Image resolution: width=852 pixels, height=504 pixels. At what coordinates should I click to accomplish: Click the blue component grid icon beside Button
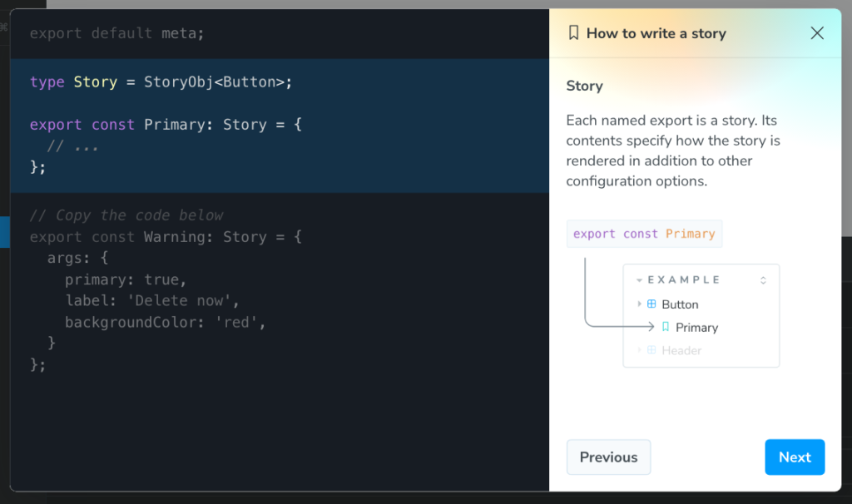click(651, 304)
